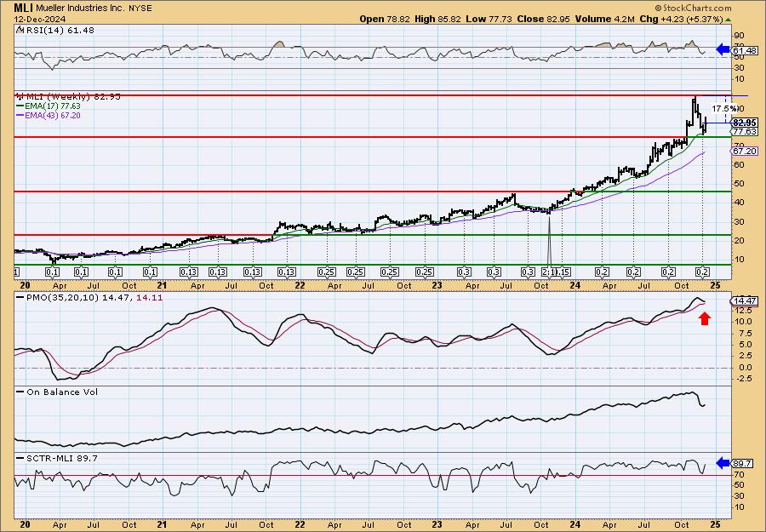Click the SCTR-MLI 89.7 panel label

[57, 458]
